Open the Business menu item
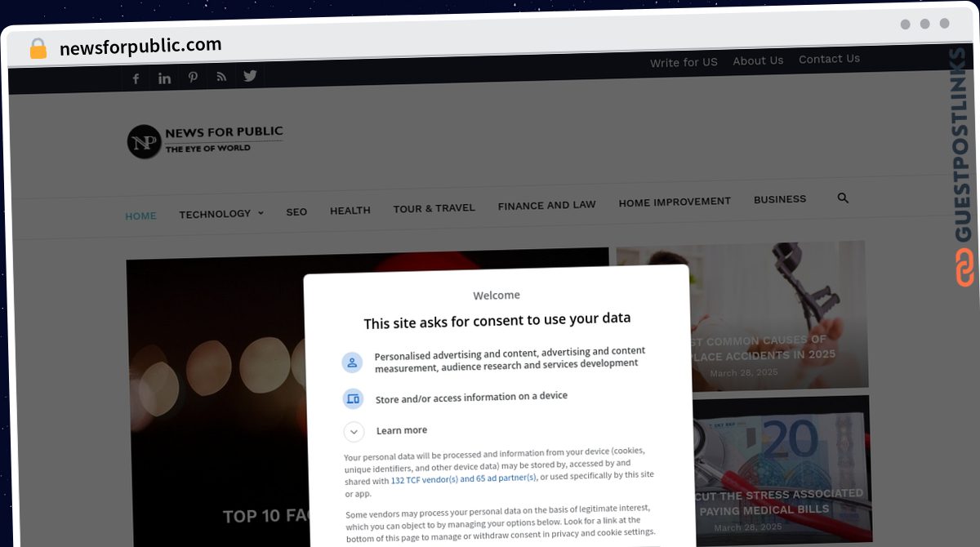This screenshot has width=980, height=547. pos(780,199)
